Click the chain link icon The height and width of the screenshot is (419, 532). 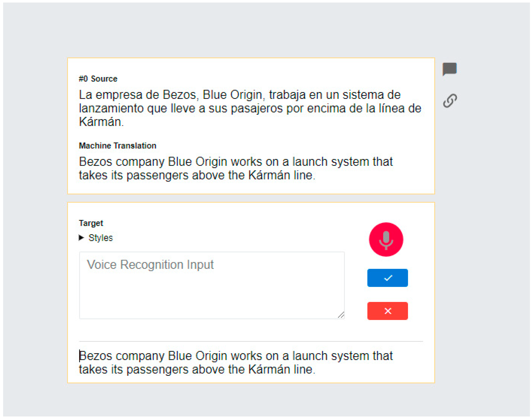click(x=450, y=101)
